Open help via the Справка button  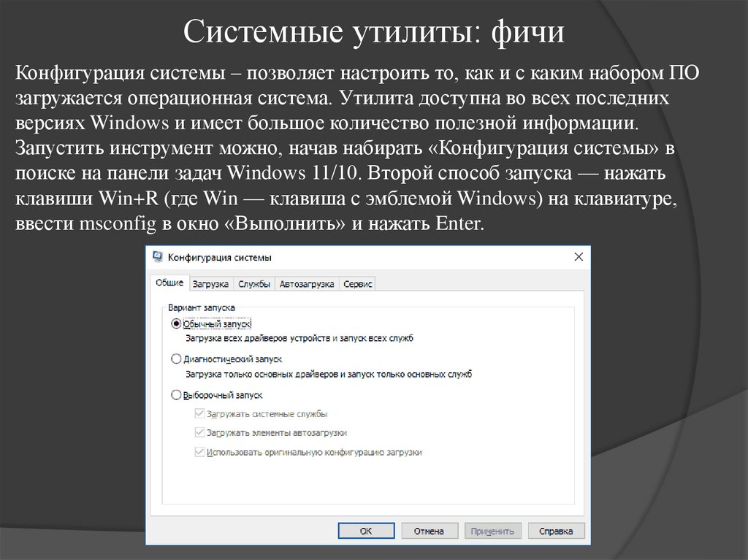tap(556, 530)
